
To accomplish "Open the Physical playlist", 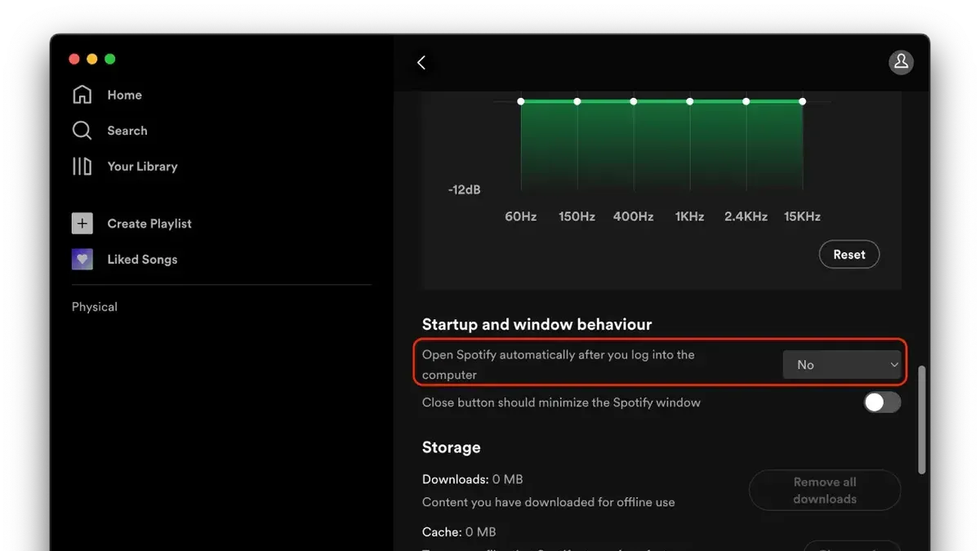I will click(x=95, y=307).
